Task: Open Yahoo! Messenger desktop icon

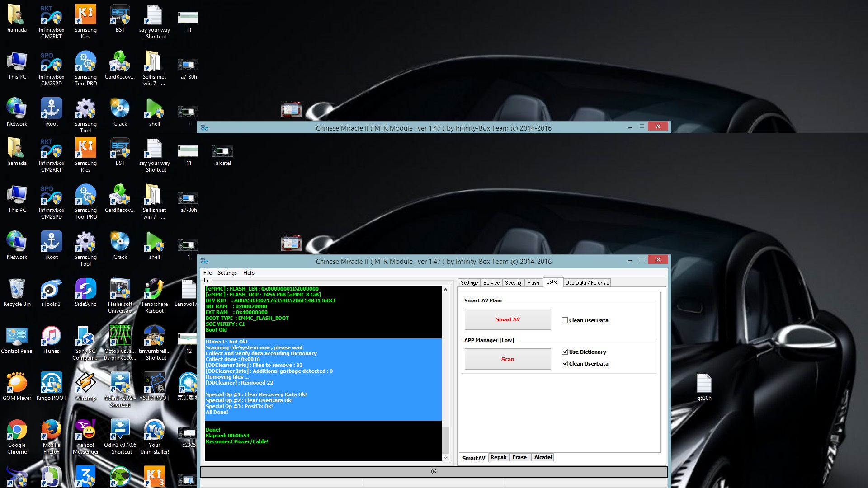Action: point(85,437)
